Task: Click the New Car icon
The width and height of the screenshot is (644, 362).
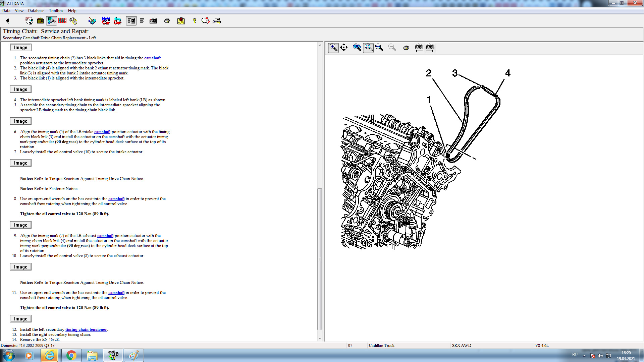Action: tap(106, 21)
